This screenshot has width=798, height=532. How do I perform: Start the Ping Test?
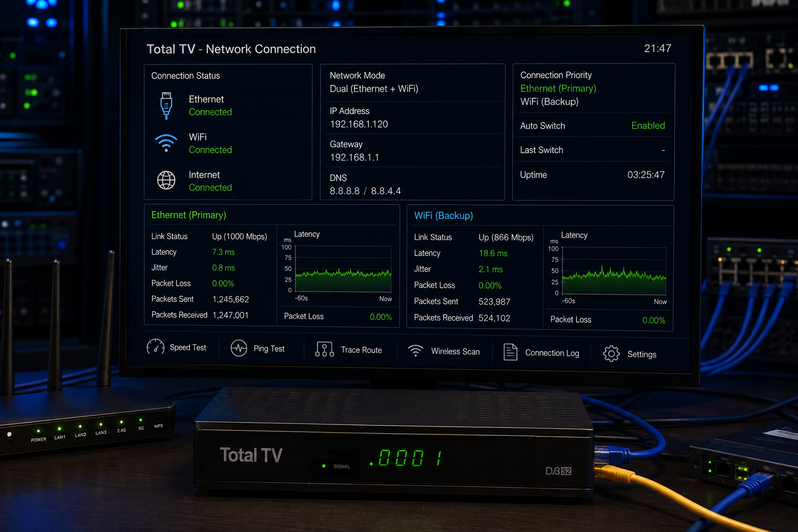(x=269, y=349)
